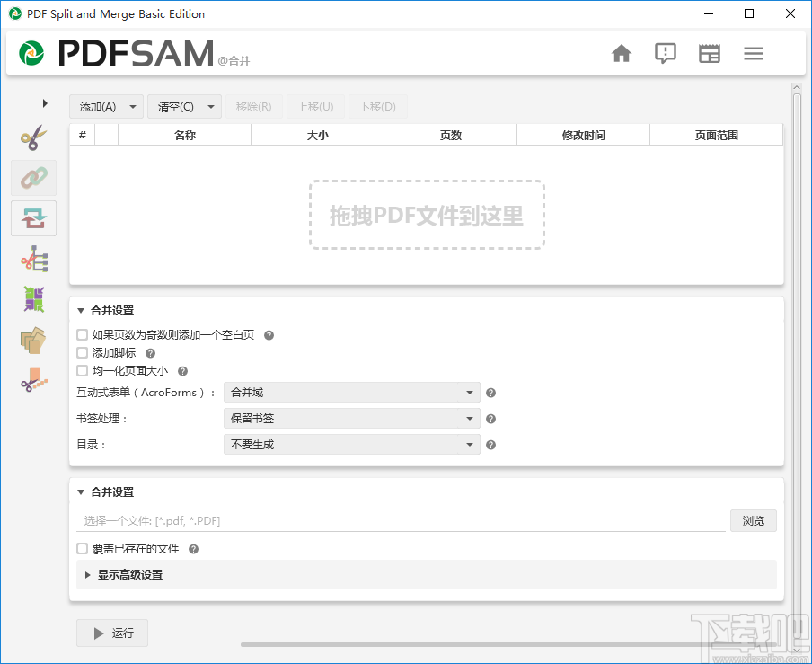Open the split-by-bookmarks tool
This screenshot has width=812, height=664.
(x=33, y=259)
